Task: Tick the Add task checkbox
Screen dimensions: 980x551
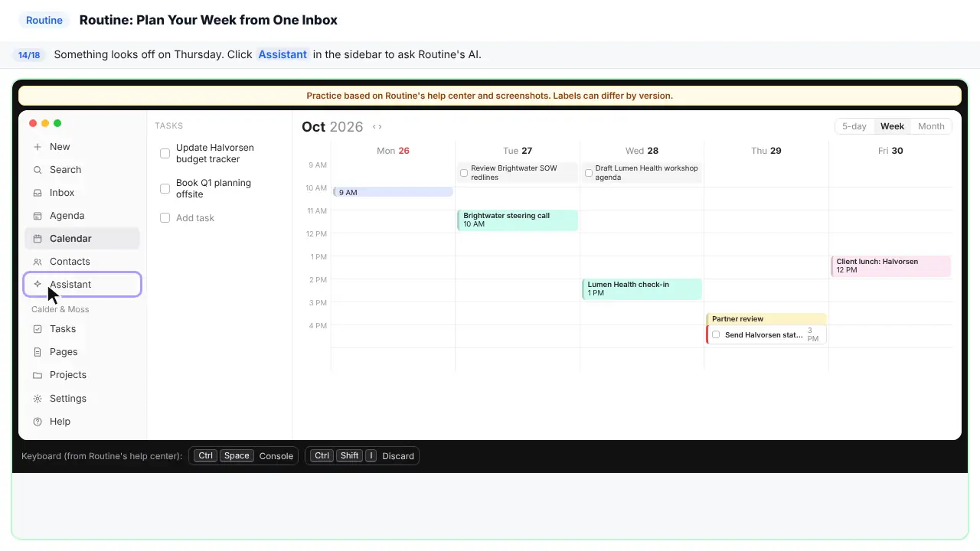Action: click(x=165, y=218)
